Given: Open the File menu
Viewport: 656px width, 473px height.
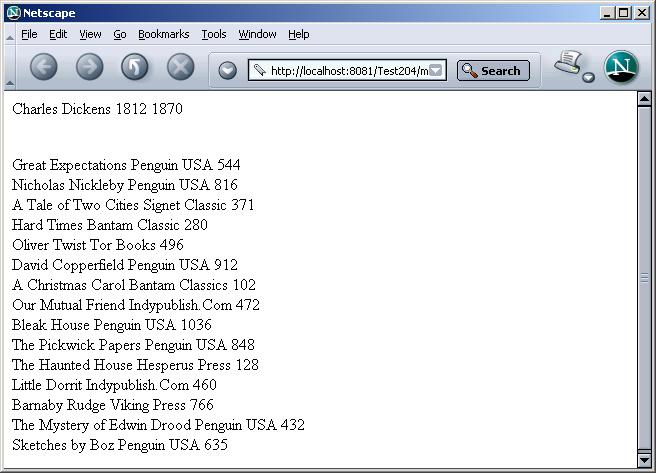Looking at the screenshot, I should tap(29, 34).
